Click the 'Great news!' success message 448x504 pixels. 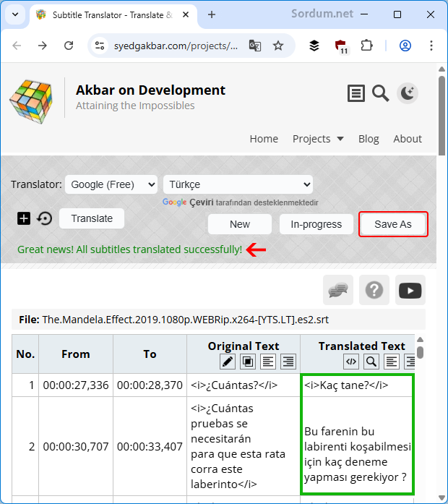click(x=130, y=249)
